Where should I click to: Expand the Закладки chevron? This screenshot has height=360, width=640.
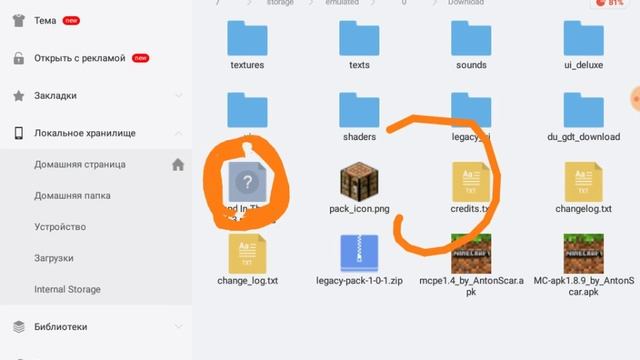(179, 96)
